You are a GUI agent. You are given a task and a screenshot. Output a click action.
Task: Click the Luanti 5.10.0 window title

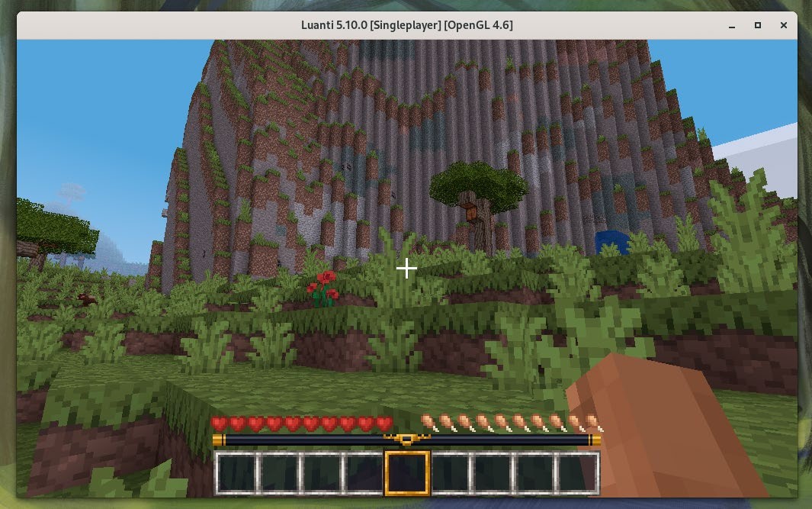(x=407, y=25)
